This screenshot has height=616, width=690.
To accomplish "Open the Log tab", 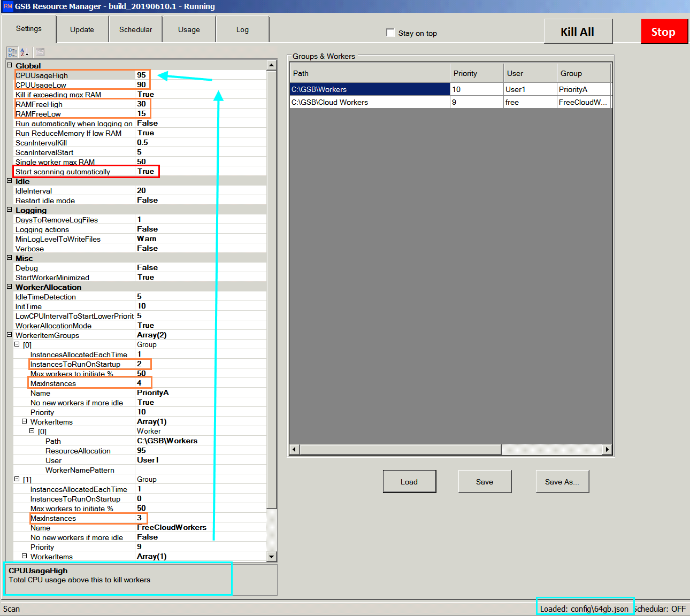I will (x=242, y=29).
